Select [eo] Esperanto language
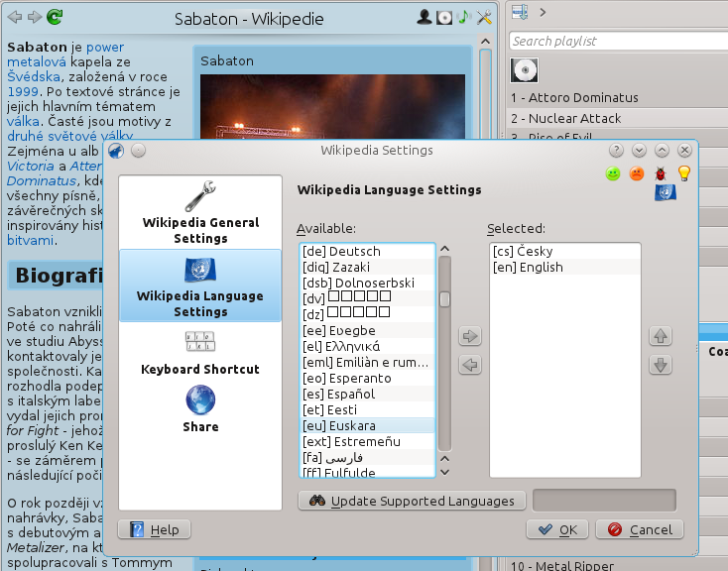Viewport: 728px width, 571px height. [367, 378]
